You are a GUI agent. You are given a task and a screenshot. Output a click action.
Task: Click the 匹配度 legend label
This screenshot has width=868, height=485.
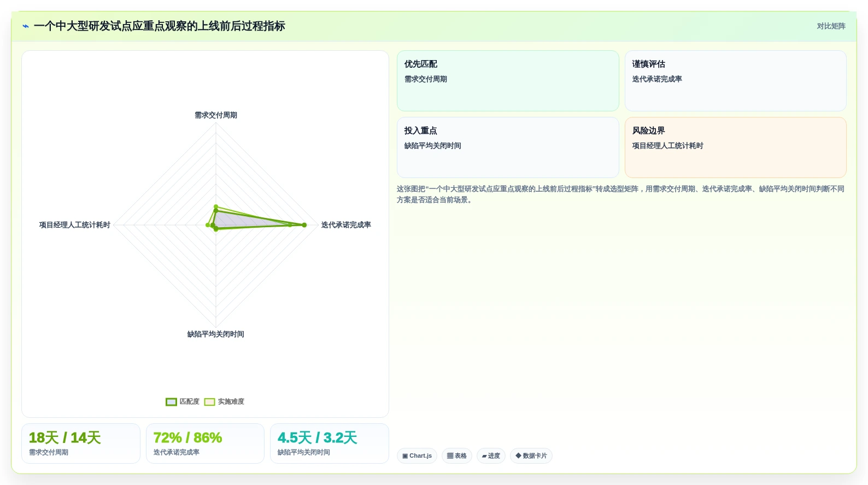pos(190,401)
